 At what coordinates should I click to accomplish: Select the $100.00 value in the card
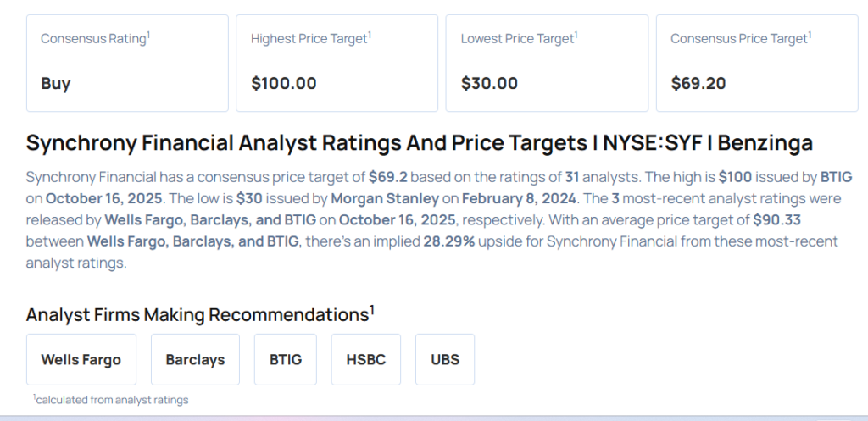(284, 83)
